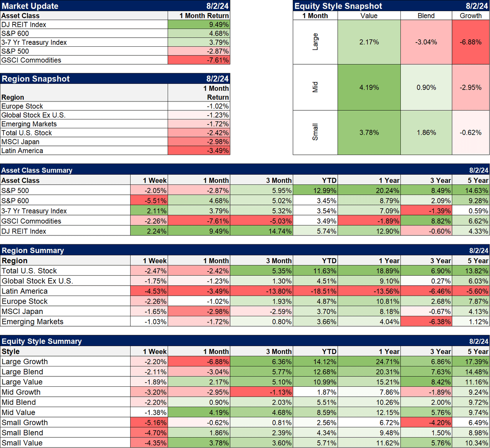Select the Mid Value 4.19% snapshot cell
Image resolution: width=490 pixels, height=448 pixels.
369,87
